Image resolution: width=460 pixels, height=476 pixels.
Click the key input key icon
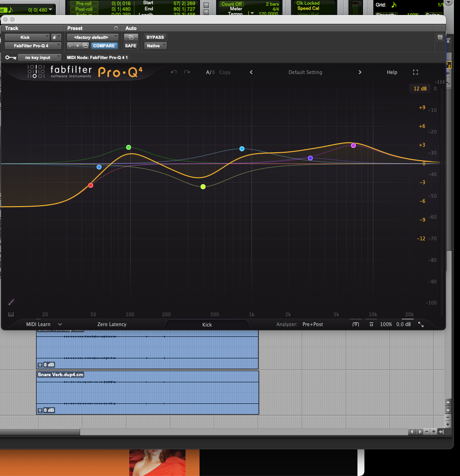[11, 57]
